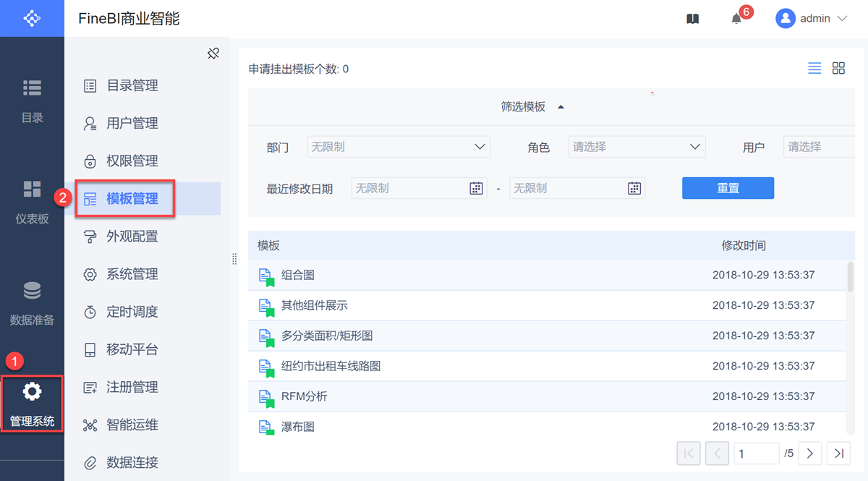Screen dimensions: 868x481
Task: Open the help documentation book icon
Action: 692,19
